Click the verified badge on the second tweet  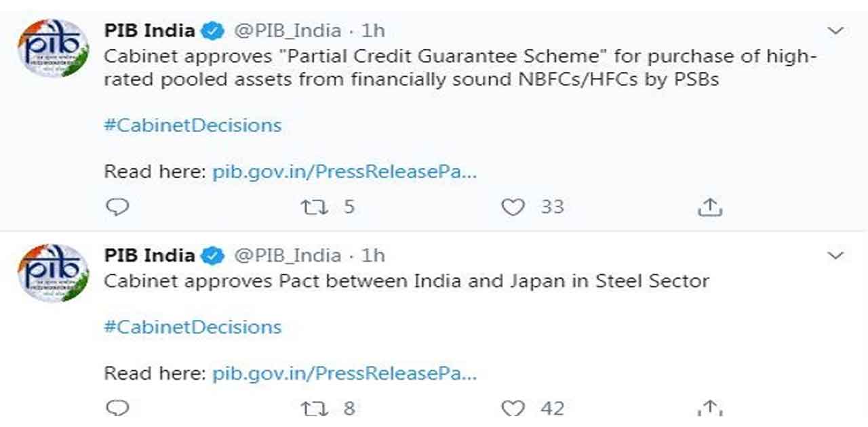[x=214, y=256]
